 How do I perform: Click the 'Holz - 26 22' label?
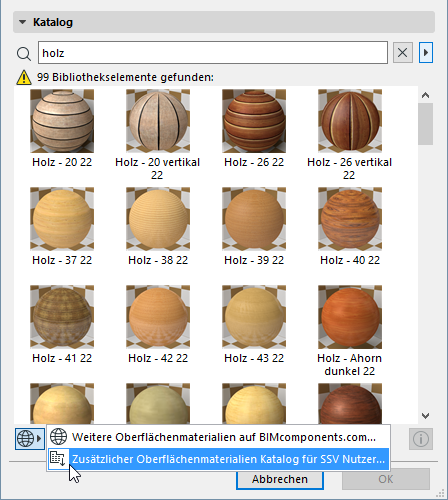click(x=254, y=162)
